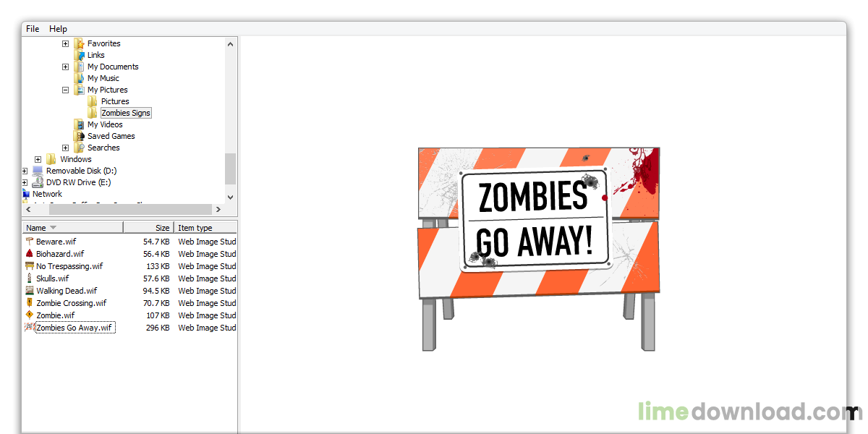Click the No Trespassing.wif file icon
The height and width of the screenshot is (434, 868).
[30, 266]
